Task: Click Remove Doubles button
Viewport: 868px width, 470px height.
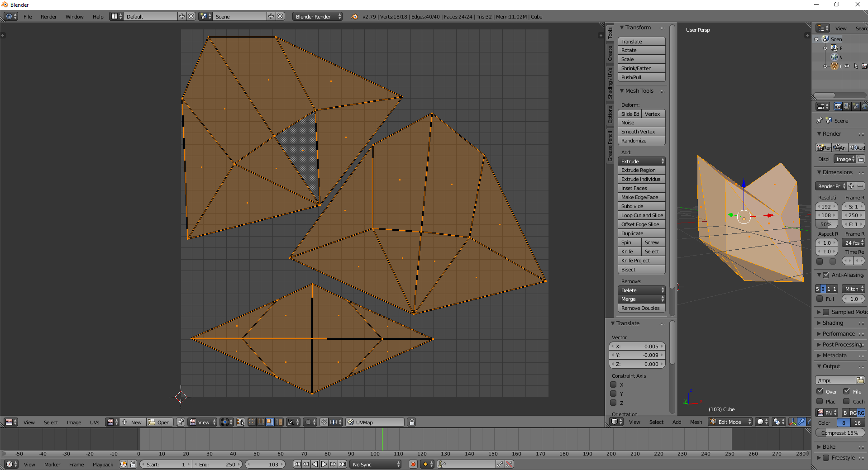Action: (642, 308)
